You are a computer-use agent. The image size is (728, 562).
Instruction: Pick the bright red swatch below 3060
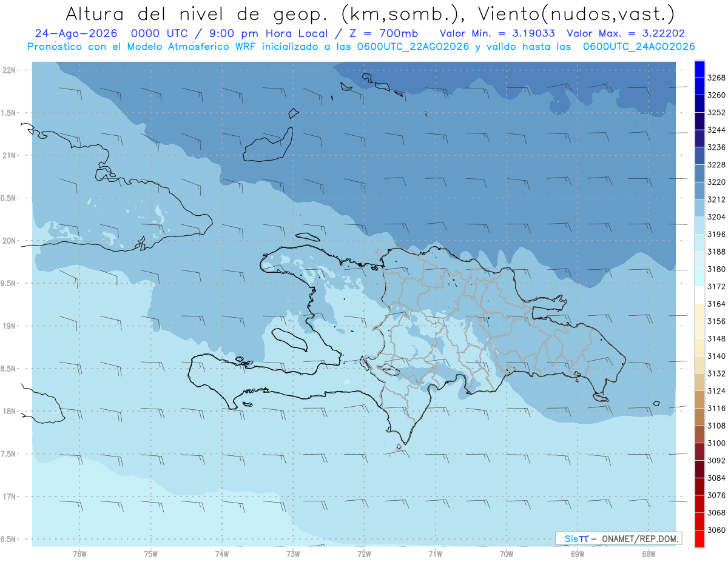point(699,538)
